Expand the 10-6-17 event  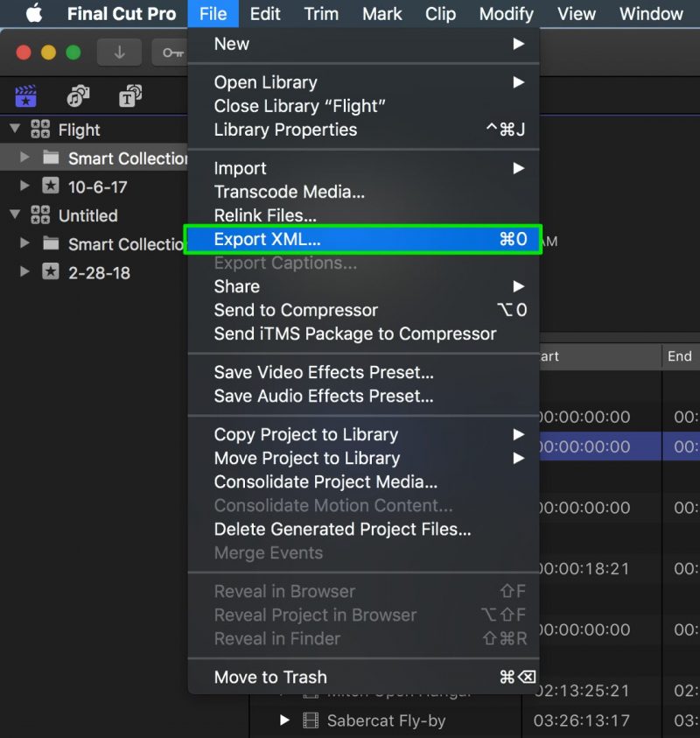click(24, 186)
